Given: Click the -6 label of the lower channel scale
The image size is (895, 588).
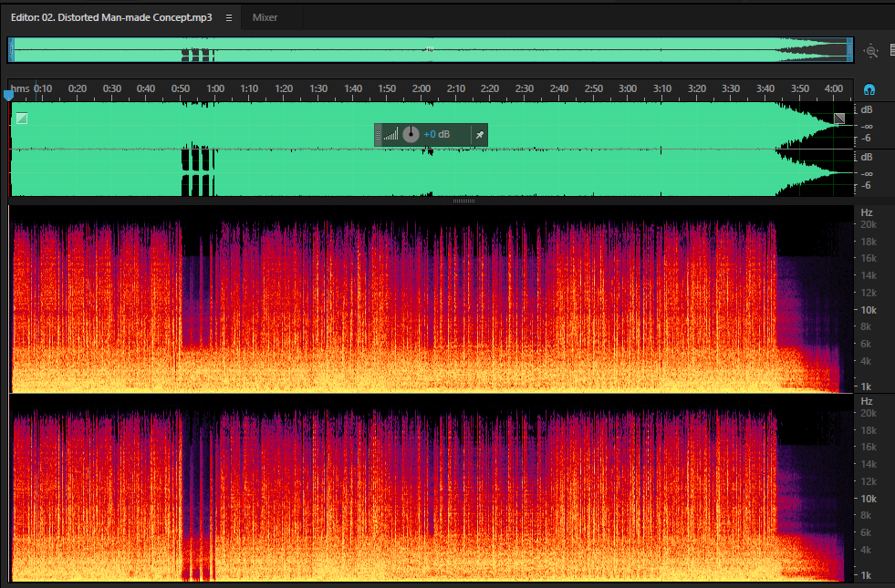Looking at the screenshot, I should pyautogui.click(x=866, y=185).
